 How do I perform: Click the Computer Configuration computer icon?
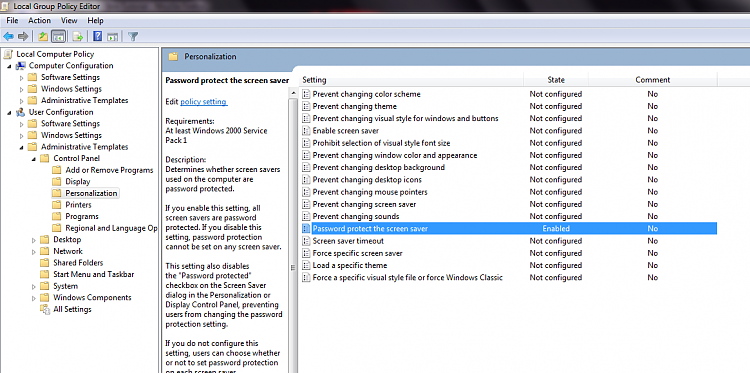coord(21,66)
